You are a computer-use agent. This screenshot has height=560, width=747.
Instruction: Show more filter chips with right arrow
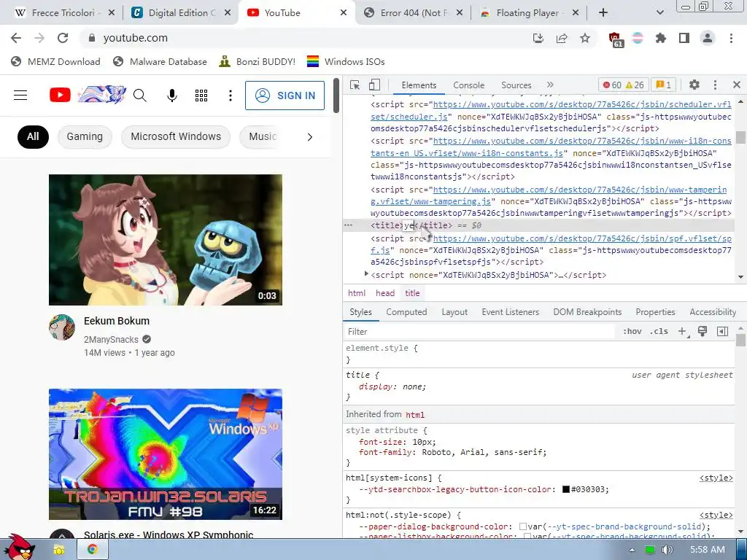[x=309, y=137]
